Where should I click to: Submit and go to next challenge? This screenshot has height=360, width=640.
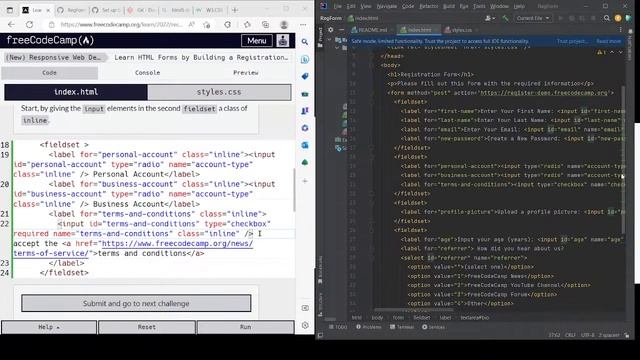coord(136,303)
